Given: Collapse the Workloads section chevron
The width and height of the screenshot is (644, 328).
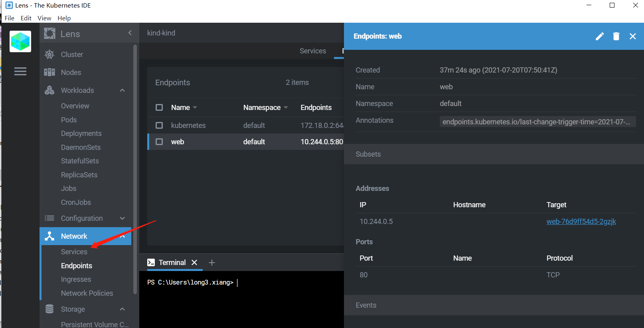Looking at the screenshot, I should pyautogui.click(x=122, y=90).
